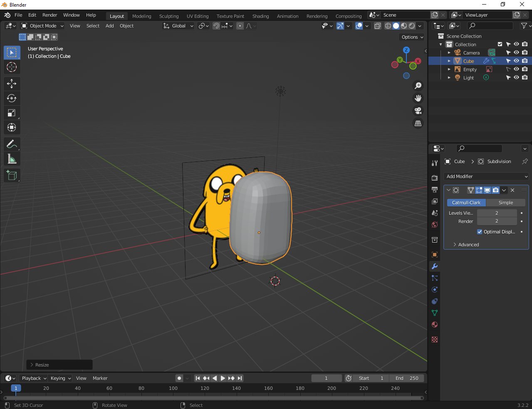Toggle snapping magnet
Screen dimensions: 532x409
(x=216, y=26)
